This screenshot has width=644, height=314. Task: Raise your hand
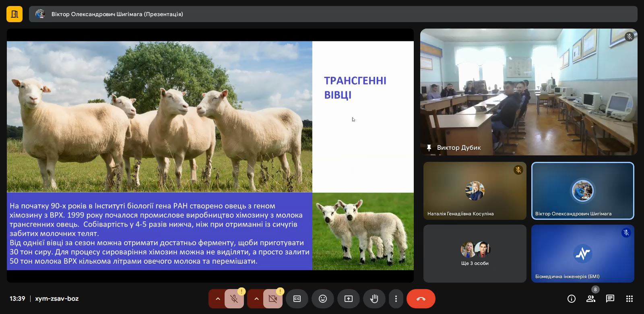[x=374, y=299]
